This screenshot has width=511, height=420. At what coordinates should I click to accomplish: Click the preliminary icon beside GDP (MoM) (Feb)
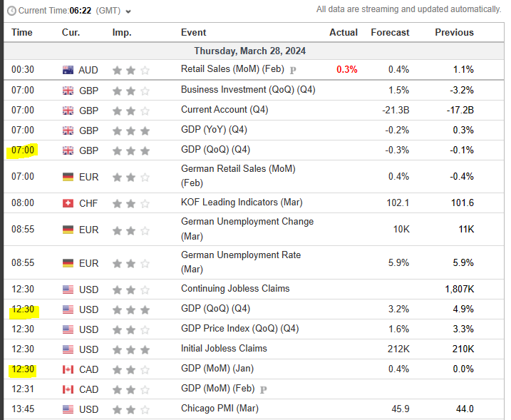264,389
